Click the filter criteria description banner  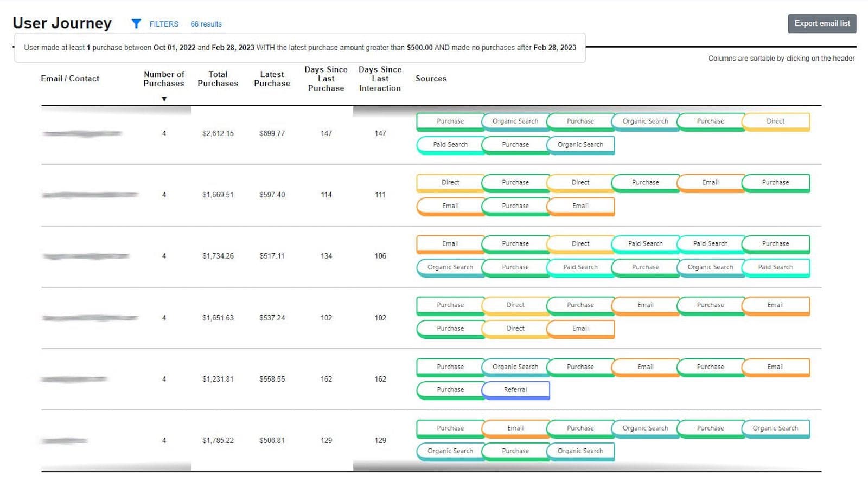click(298, 47)
